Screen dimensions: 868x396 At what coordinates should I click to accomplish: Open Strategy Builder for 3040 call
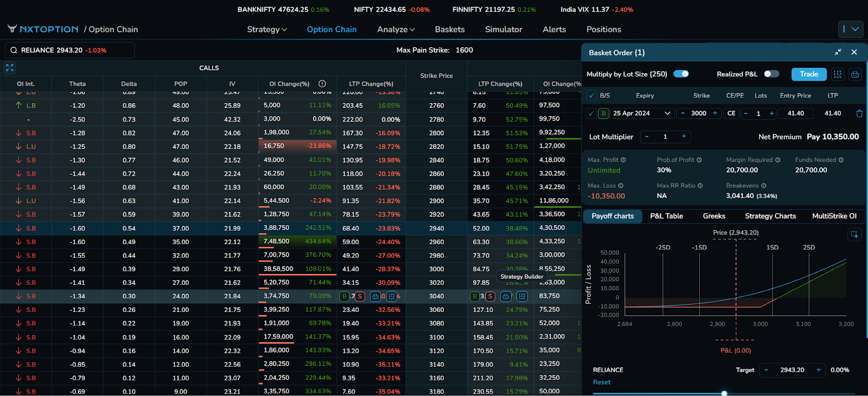click(x=392, y=296)
